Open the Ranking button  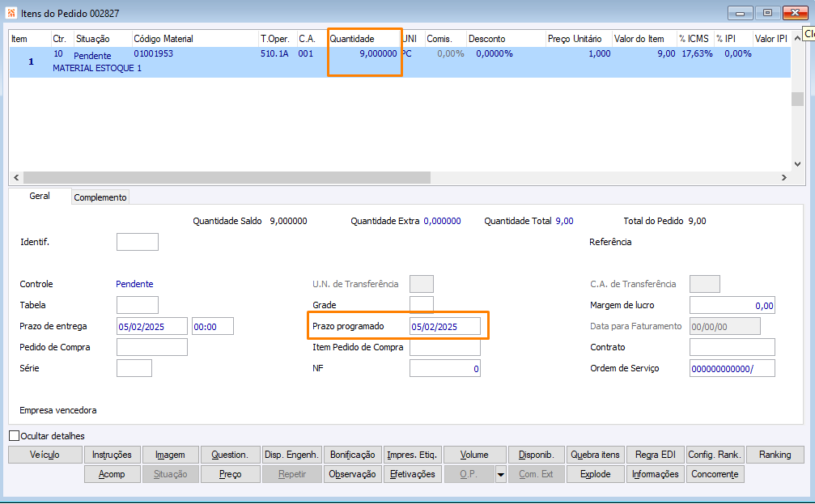tap(775, 455)
